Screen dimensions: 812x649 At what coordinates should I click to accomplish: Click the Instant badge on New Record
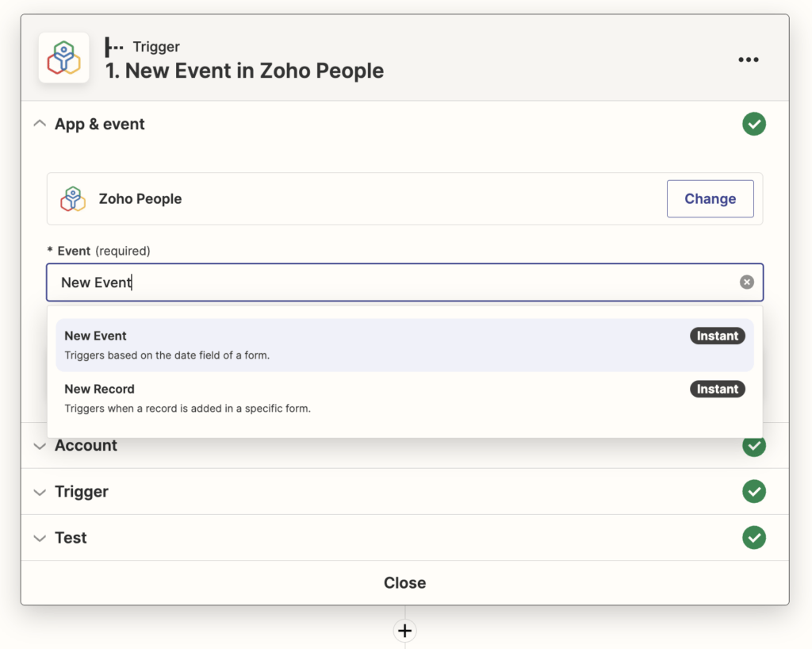pos(717,389)
